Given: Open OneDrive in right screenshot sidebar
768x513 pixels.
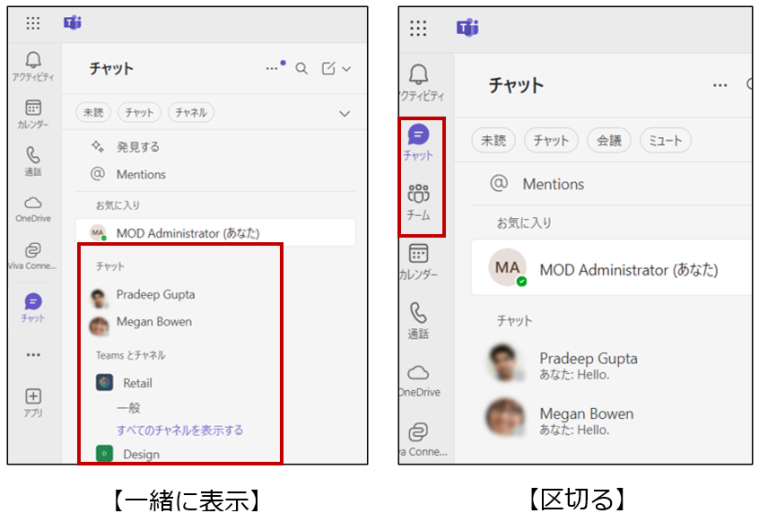Looking at the screenshot, I should 419,381.
